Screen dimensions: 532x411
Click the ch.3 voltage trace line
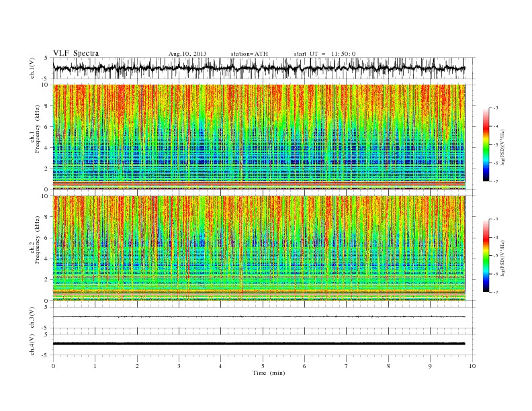pyautogui.click(x=259, y=317)
